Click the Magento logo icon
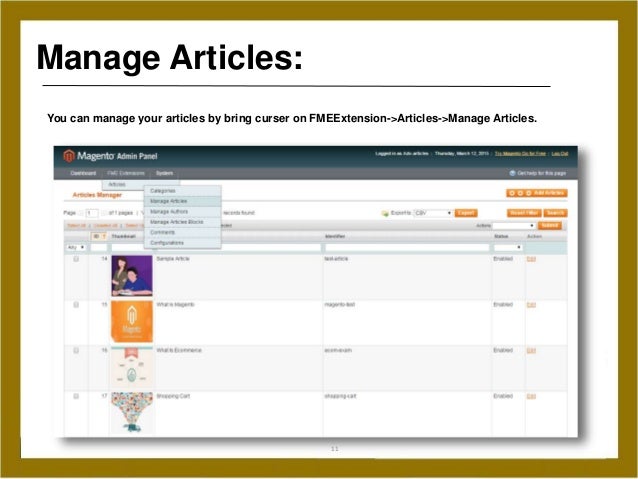This screenshot has width=638, height=479. click(69, 155)
